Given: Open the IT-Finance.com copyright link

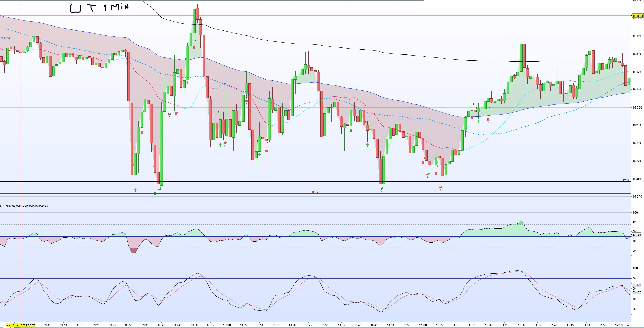Looking at the screenshot, I should pyautogui.click(x=12, y=206).
